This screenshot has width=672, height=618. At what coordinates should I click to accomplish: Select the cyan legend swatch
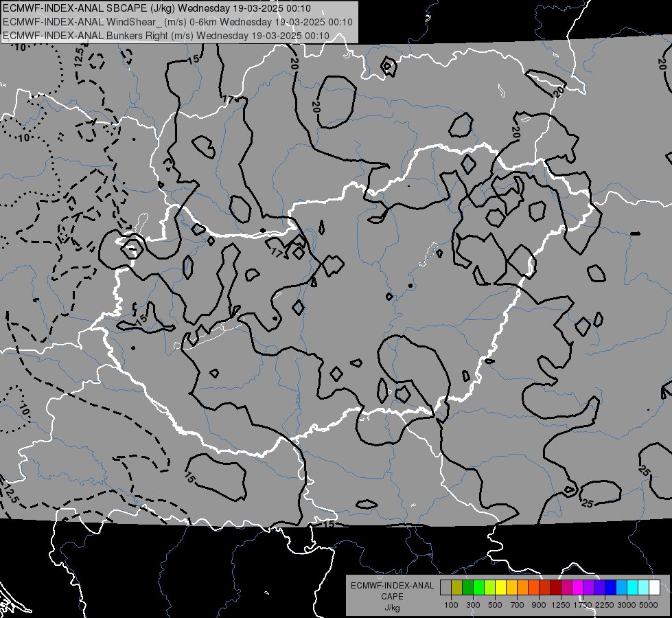click(633, 588)
